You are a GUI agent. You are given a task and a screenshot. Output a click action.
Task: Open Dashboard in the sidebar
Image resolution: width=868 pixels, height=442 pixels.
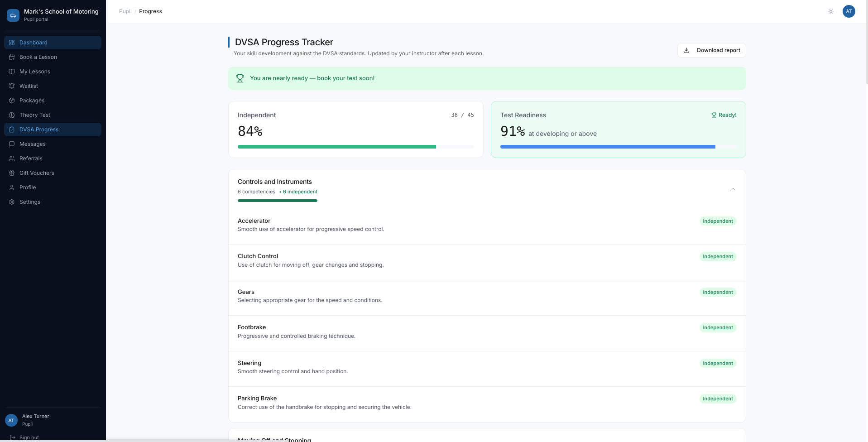(53, 43)
